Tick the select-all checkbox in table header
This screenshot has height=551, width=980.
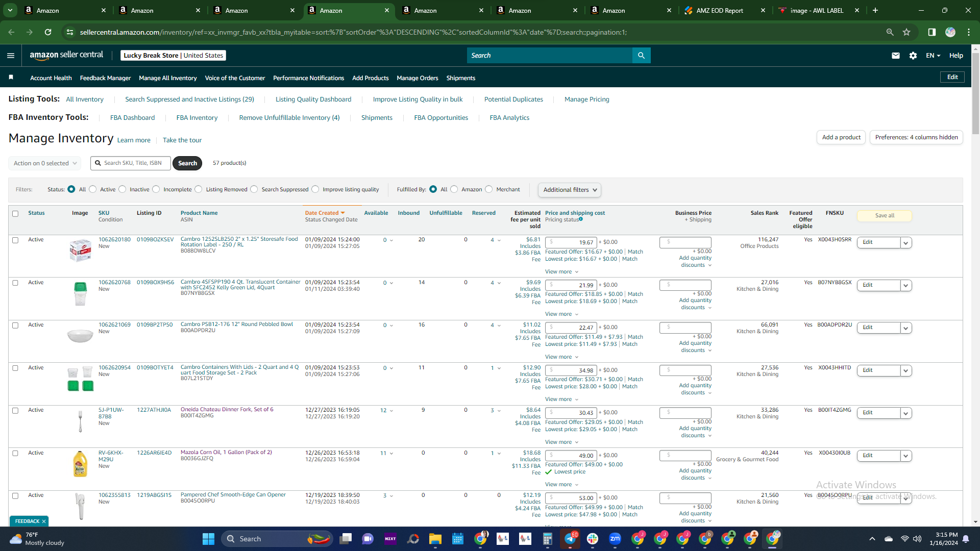[x=15, y=214]
